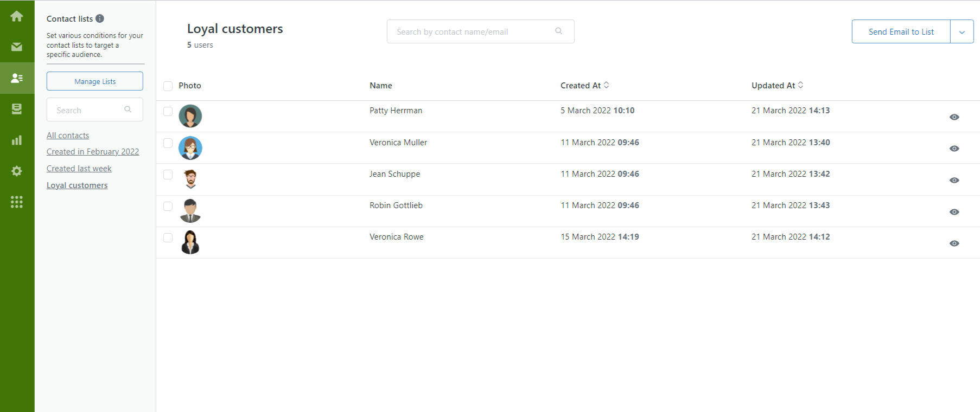View Robin Gottlieb via the eye icon
Image resolution: width=980 pixels, height=412 pixels.
tap(954, 212)
